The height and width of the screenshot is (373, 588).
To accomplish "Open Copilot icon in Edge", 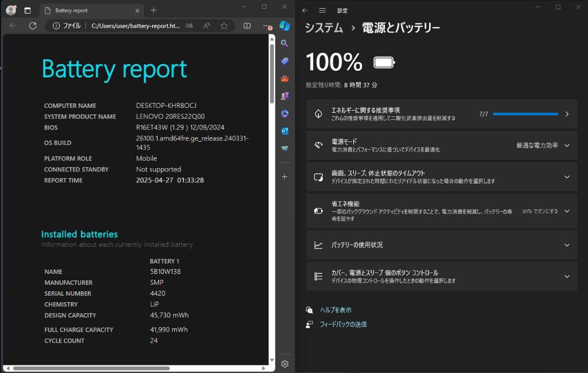I will coord(285,26).
